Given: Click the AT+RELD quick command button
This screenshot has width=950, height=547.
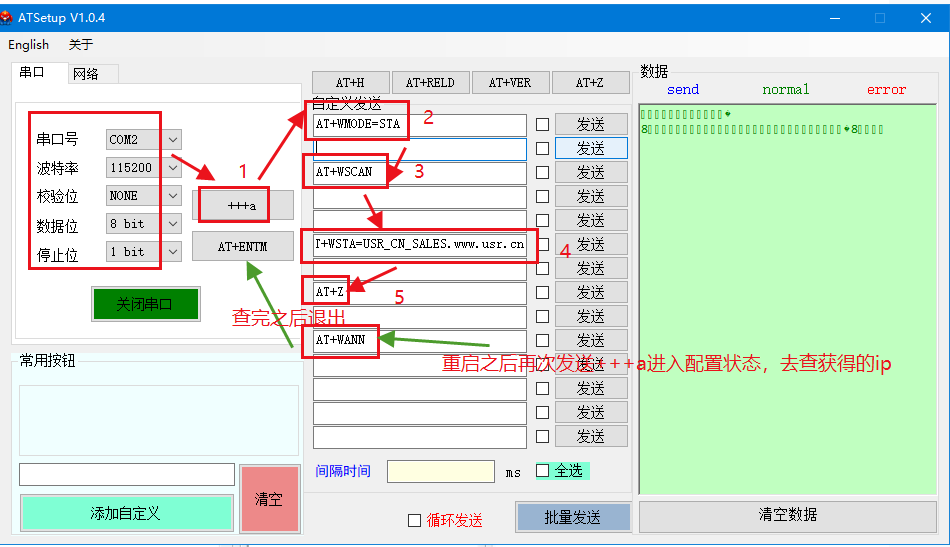Looking at the screenshot, I should 430,83.
